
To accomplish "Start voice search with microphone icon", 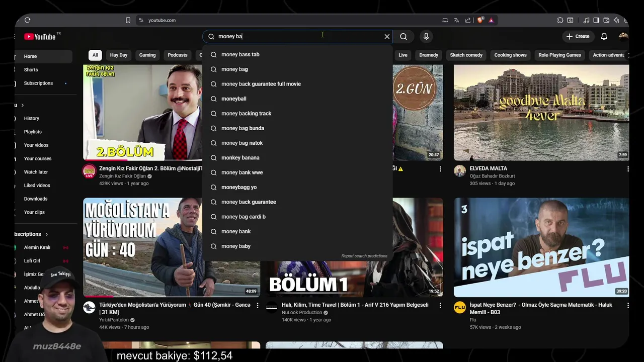I will (x=426, y=36).
